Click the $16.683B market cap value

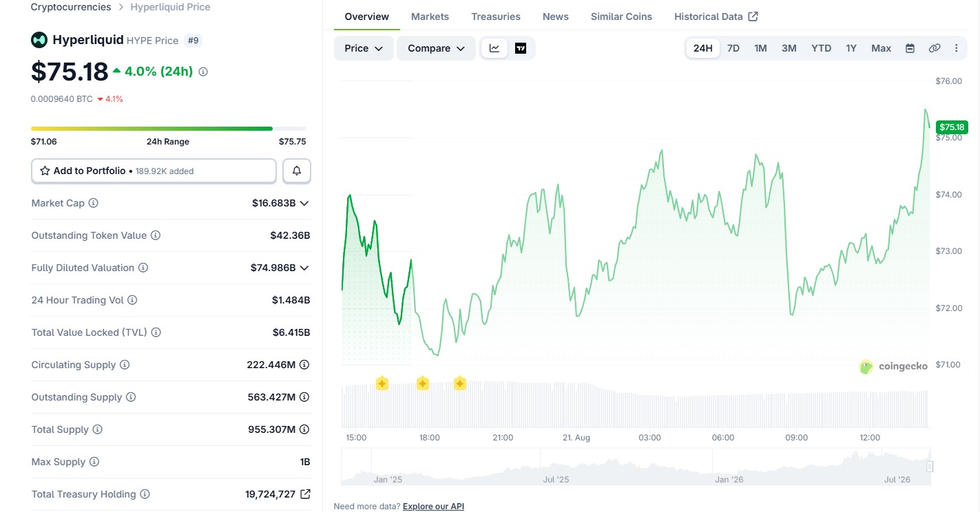point(274,203)
